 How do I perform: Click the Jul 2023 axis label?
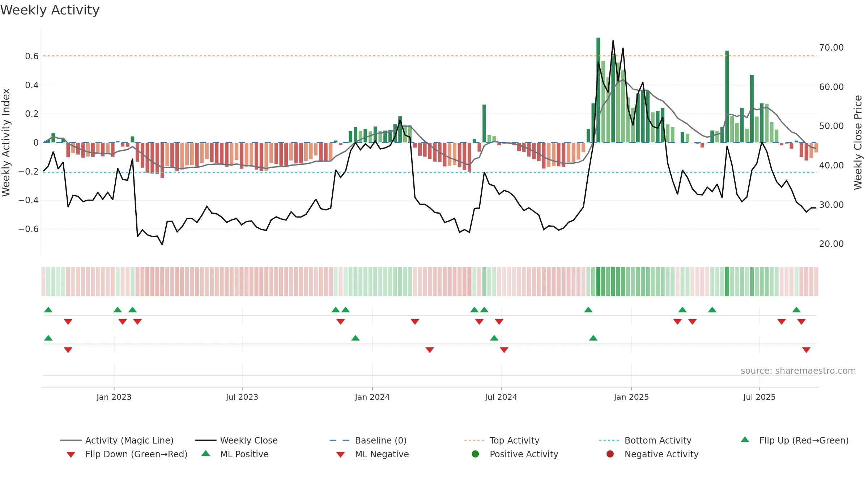coord(242,397)
